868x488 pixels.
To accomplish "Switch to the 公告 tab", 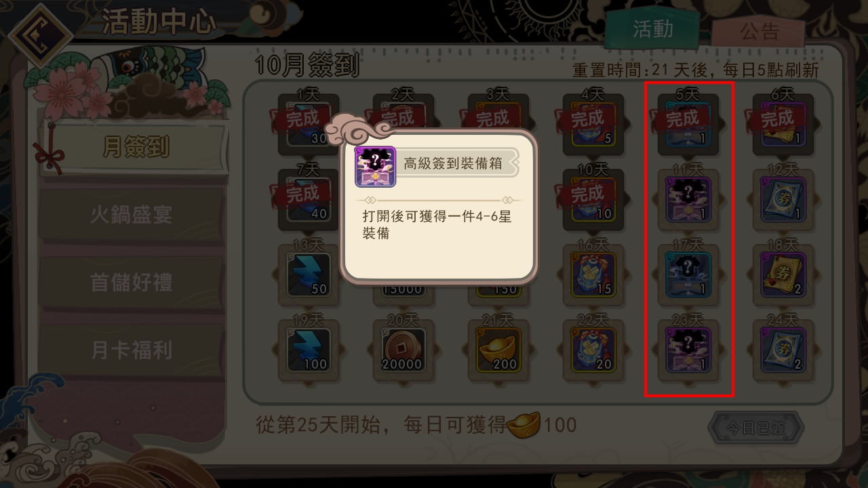I will click(758, 31).
